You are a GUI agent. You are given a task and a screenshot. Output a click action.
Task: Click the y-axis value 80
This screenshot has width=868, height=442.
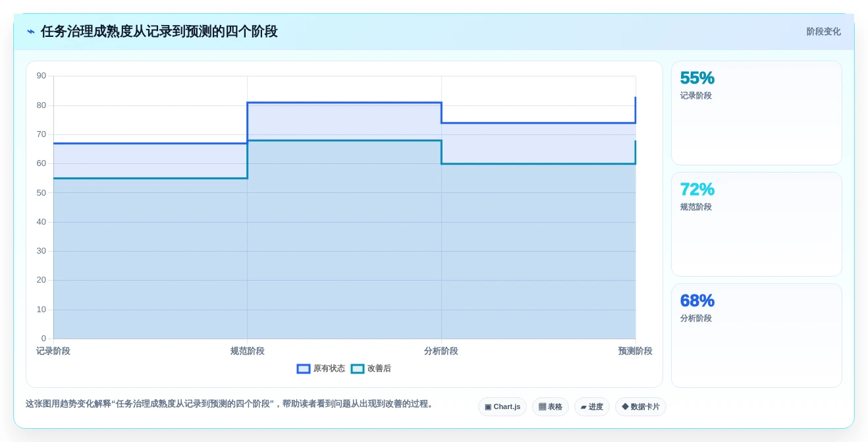(41, 105)
